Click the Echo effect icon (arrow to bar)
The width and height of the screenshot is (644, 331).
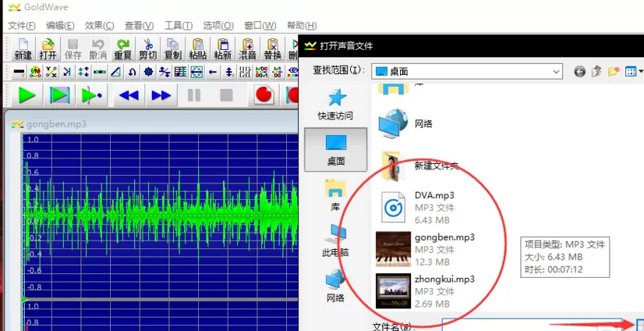click(67, 73)
